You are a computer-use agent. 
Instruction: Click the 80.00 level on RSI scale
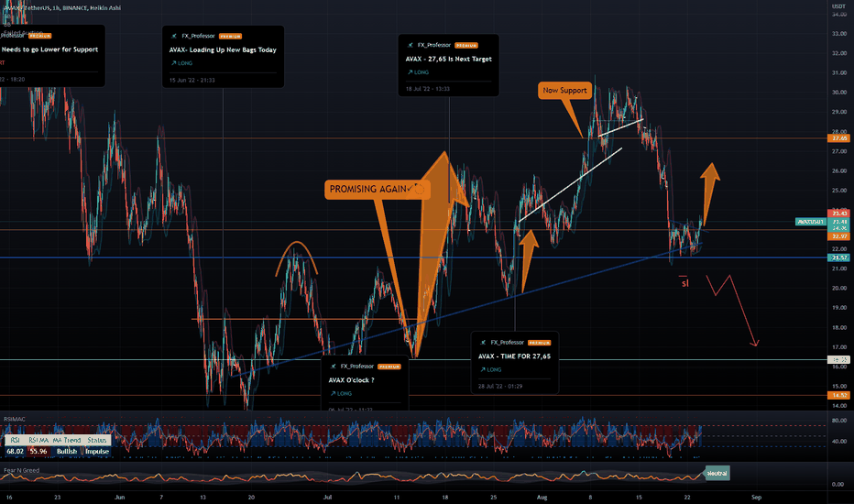[839, 421]
